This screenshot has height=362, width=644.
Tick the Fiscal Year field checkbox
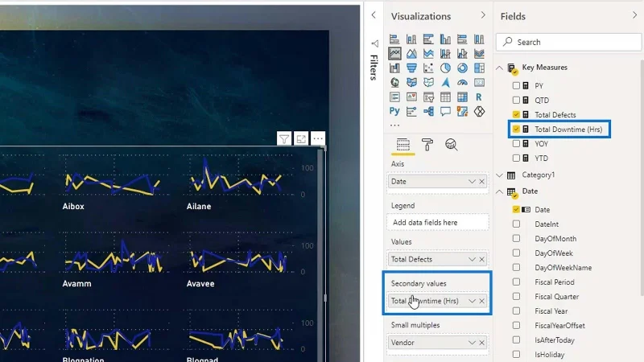516,311
